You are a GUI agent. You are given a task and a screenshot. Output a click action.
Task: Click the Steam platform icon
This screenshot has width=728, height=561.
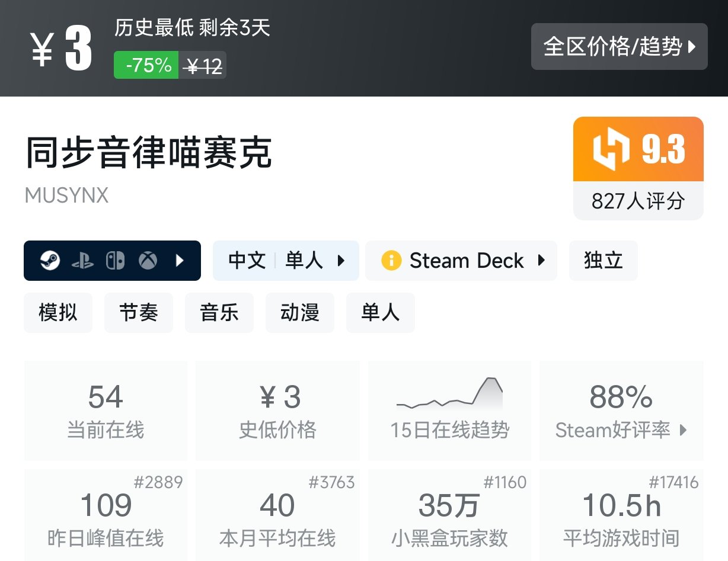coord(50,261)
